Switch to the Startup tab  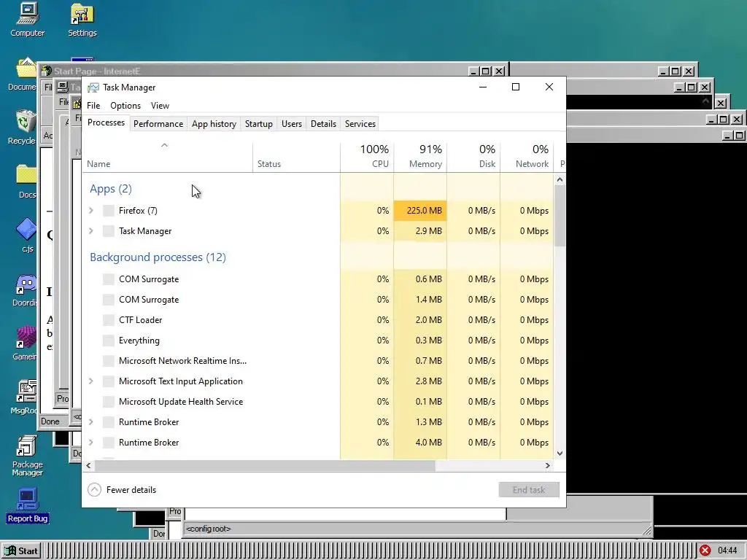pyautogui.click(x=259, y=124)
